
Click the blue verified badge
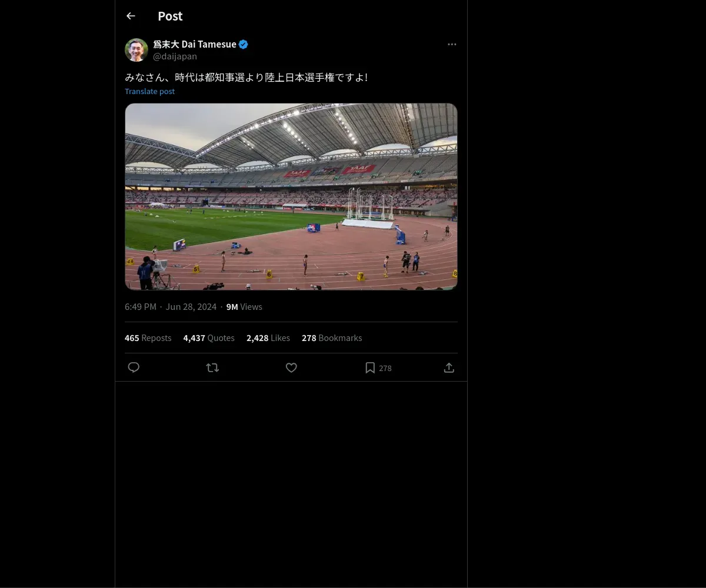(244, 45)
